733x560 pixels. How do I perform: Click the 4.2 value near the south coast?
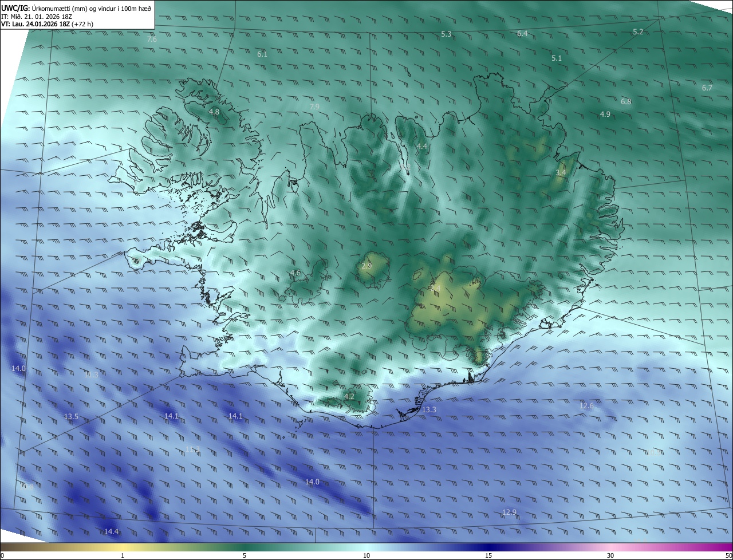349,396
